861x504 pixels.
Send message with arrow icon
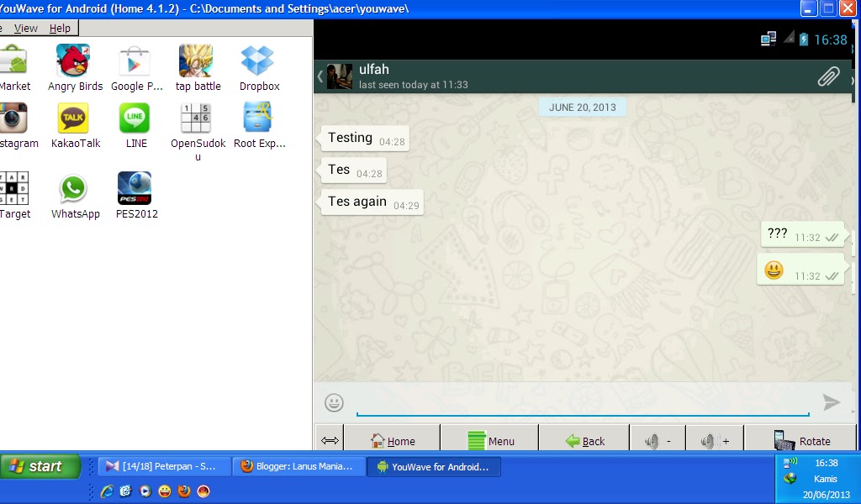click(832, 402)
